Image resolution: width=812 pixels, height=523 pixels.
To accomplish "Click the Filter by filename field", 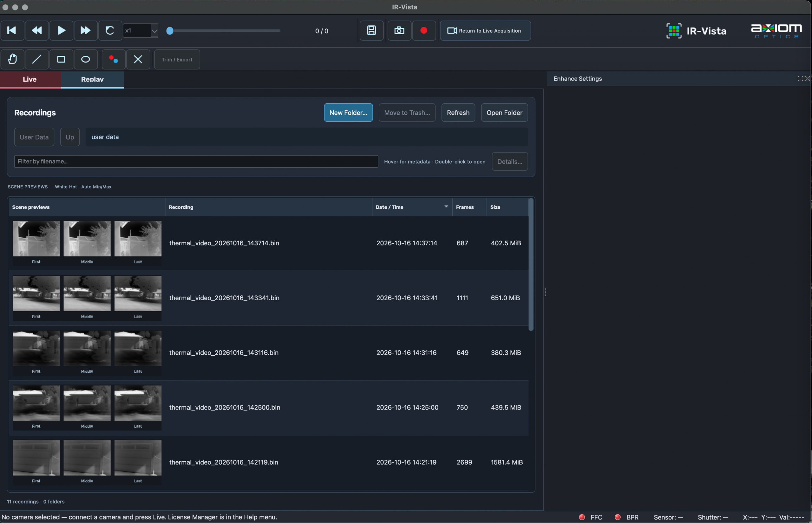I will pos(196,161).
